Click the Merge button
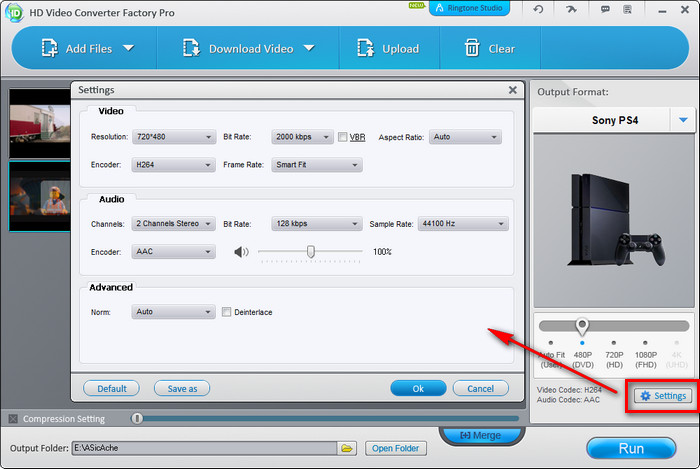Viewport: 700px width, 469px height. coord(481,435)
